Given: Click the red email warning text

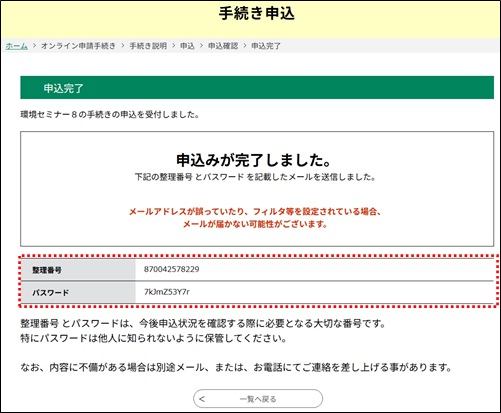Looking at the screenshot, I should coord(255,218).
